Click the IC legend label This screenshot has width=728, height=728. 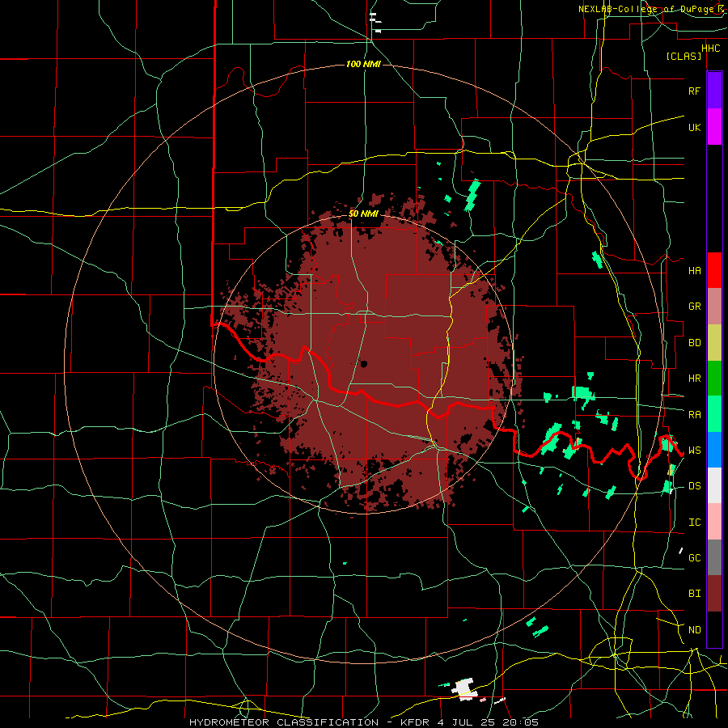pos(694,522)
